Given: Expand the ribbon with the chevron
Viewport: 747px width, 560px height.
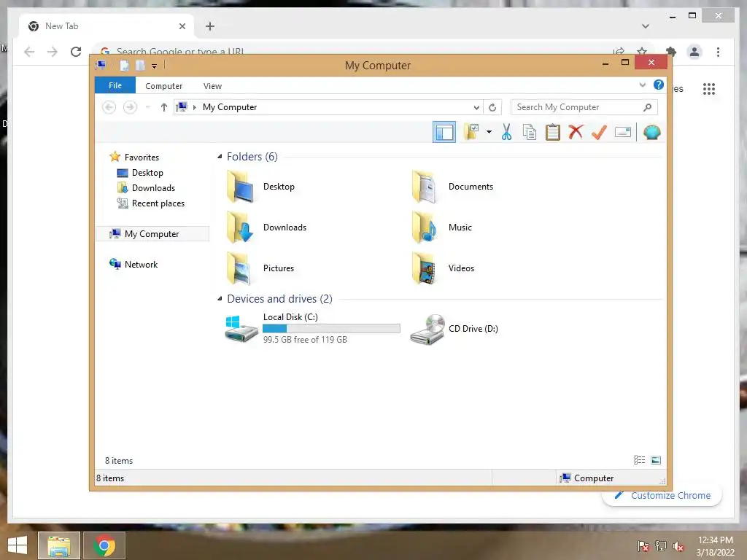Looking at the screenshot, I should point(642,85).
